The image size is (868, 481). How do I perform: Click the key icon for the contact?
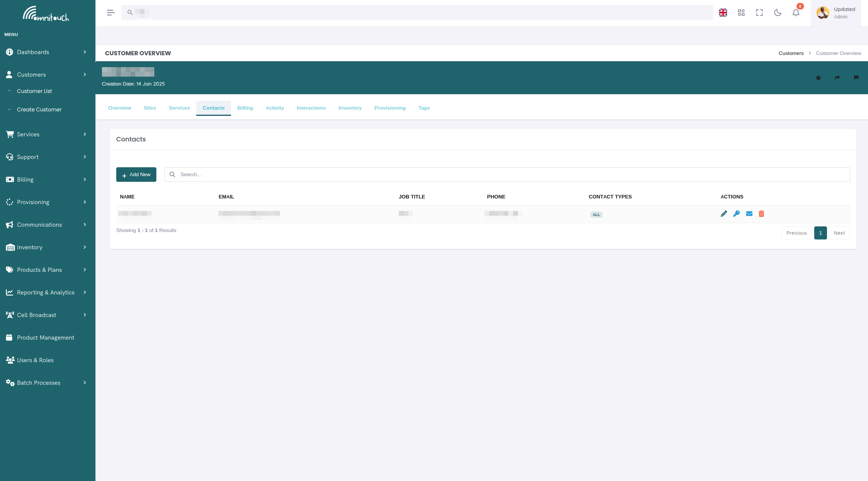coord(736,214)
